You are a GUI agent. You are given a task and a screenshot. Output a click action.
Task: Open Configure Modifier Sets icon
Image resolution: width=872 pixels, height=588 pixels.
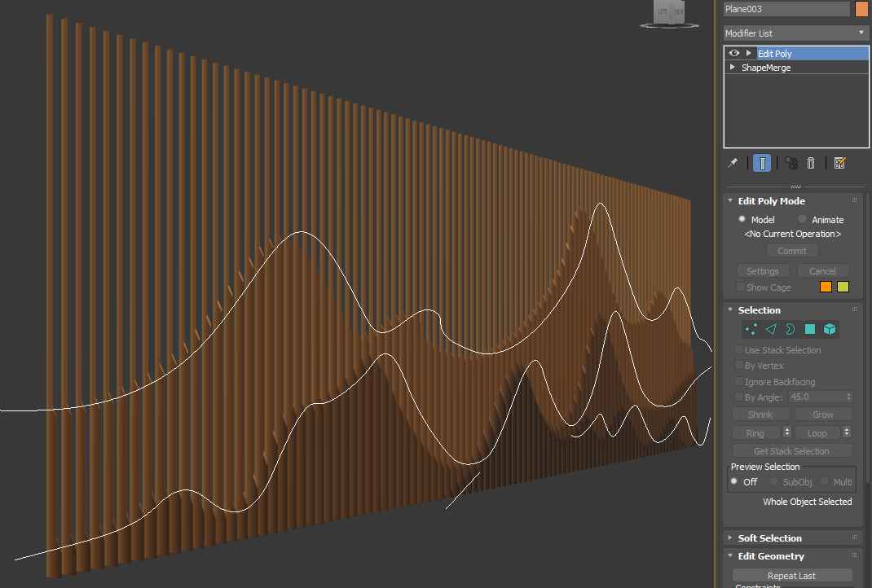coord(839,163)
